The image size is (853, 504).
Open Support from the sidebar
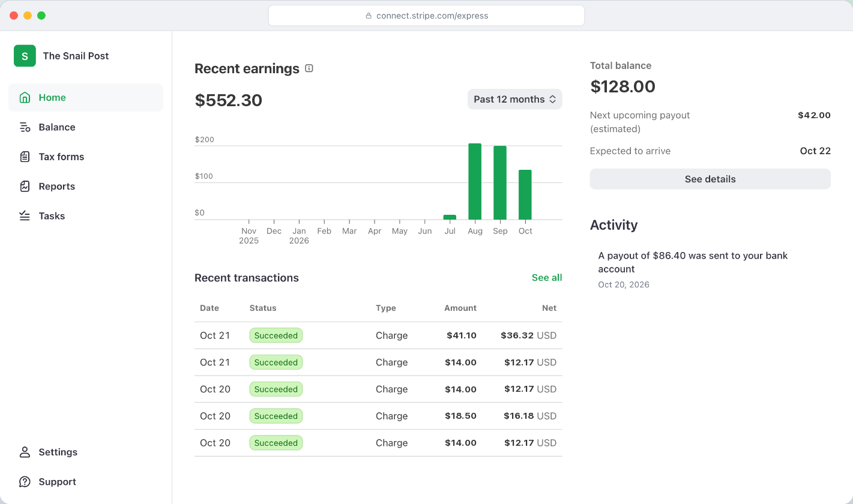[x=86, y=482]
